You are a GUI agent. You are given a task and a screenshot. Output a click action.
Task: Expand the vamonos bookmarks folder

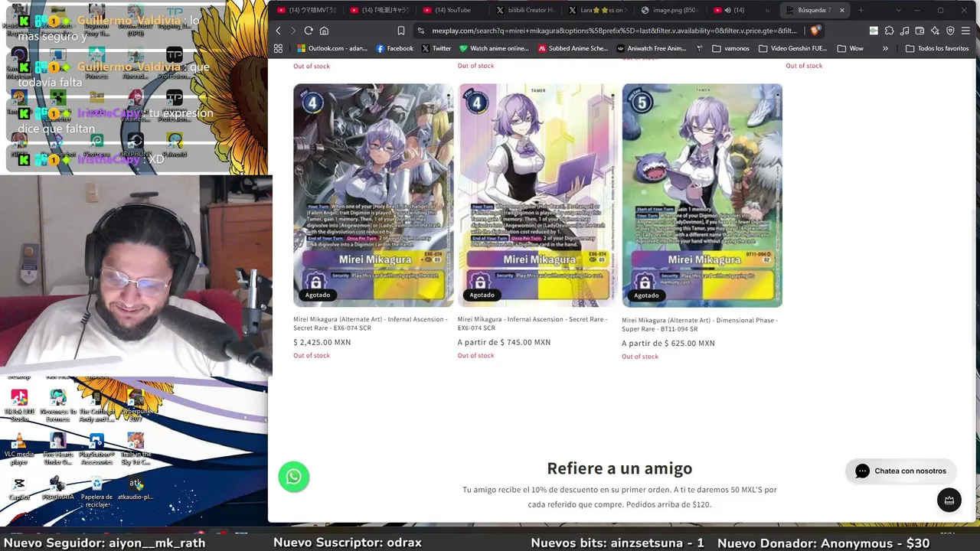click(x=730, y=48)
